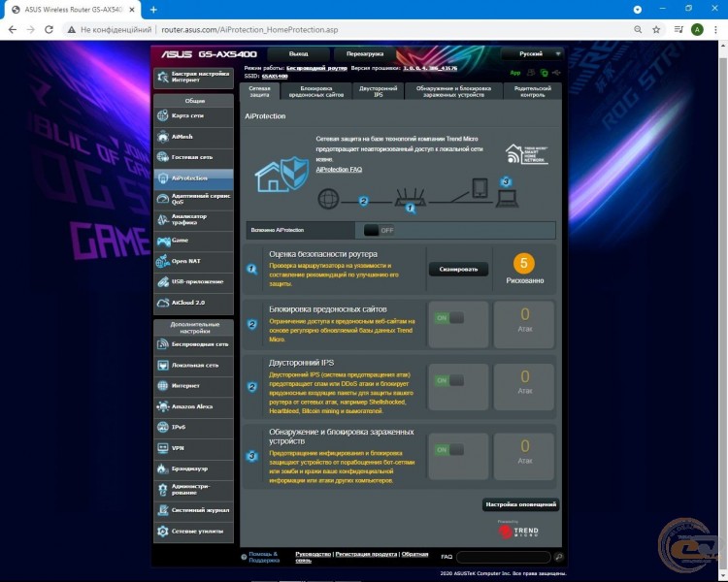Toggle infected device blocking (зараженных устройств) switch
This screenshot has height=582, width=728.
point(449,450)
